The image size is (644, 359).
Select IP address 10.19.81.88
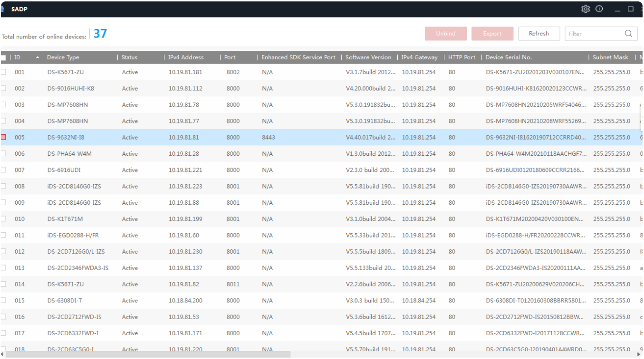pyautogui.click(x=184, y=203)
